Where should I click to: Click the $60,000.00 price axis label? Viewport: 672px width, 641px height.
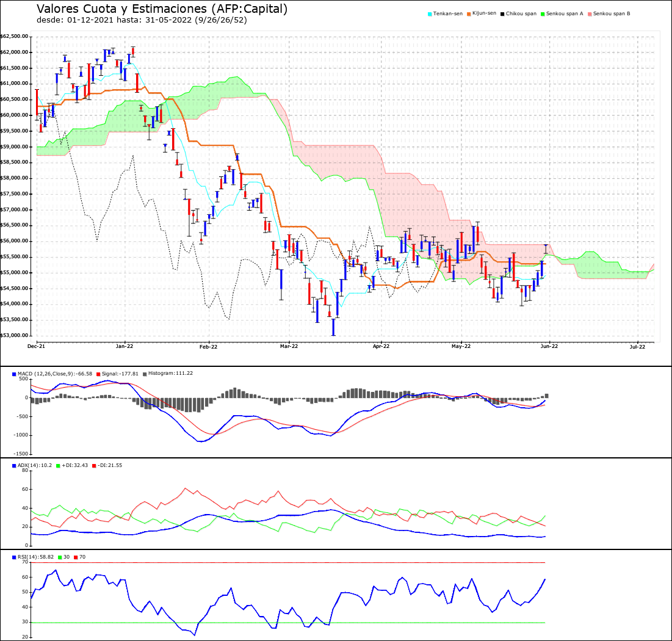point(14,115)
